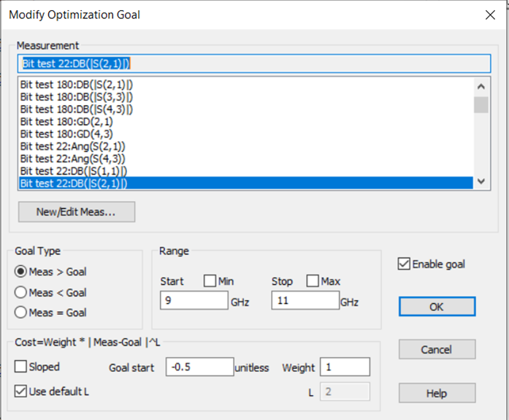The image size is (509, 420).
Task: Open New/Edit Meas... dialog
Action: (x=77, y=212)
